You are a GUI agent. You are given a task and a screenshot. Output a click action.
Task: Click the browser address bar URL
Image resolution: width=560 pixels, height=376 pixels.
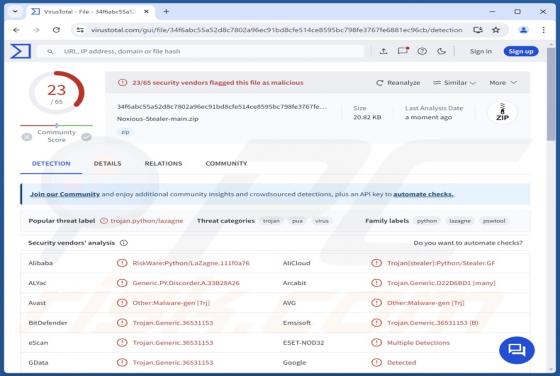point(277,30)
